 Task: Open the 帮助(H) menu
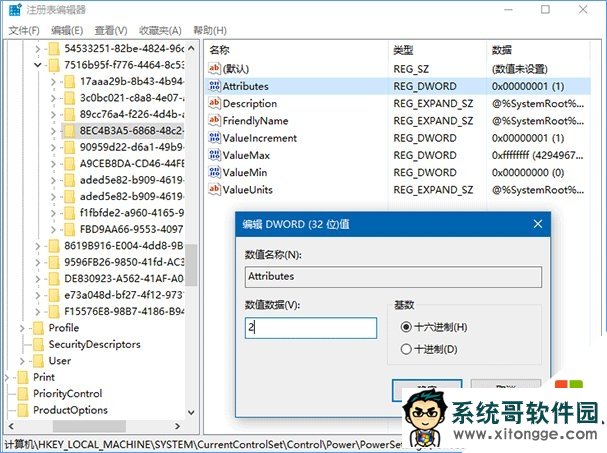210,30
